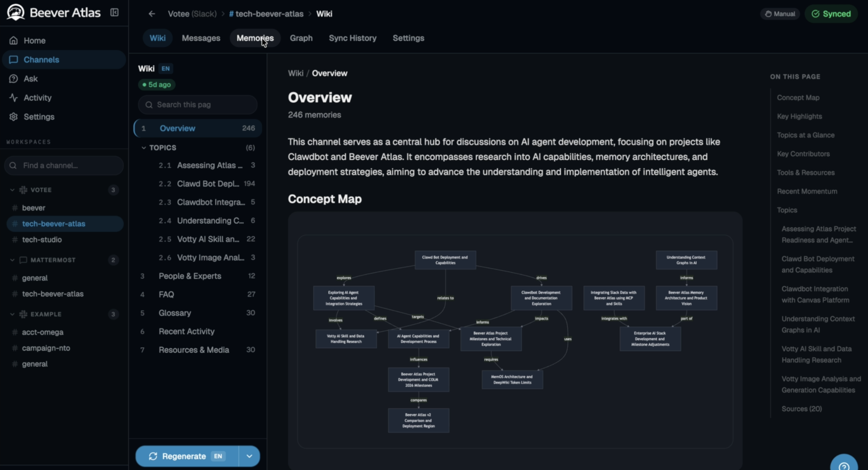The width and height of the screenshot is (868, 470).
Task: Toggle the wiki EN language badge
Action: click(165, 69)
